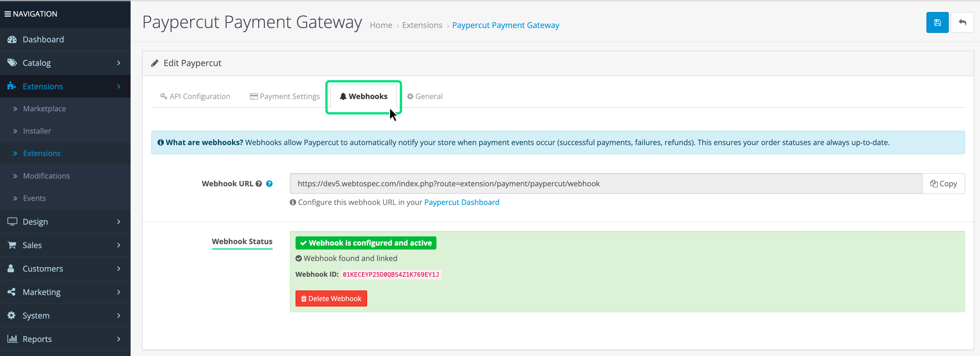
Task: Expand the Marketing menu chevron
Action: [119, 292]
